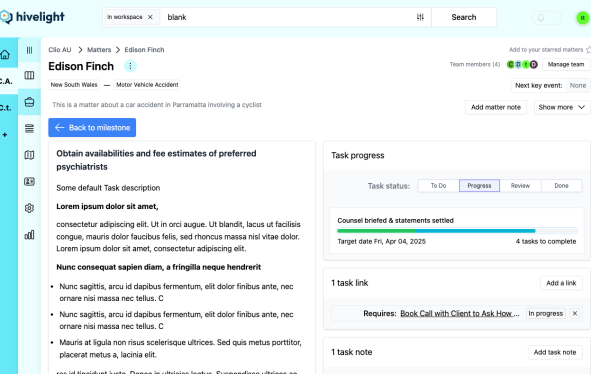Set task status to Review
The width and height of the screenshot is (591, 374).
click(520, 186)
